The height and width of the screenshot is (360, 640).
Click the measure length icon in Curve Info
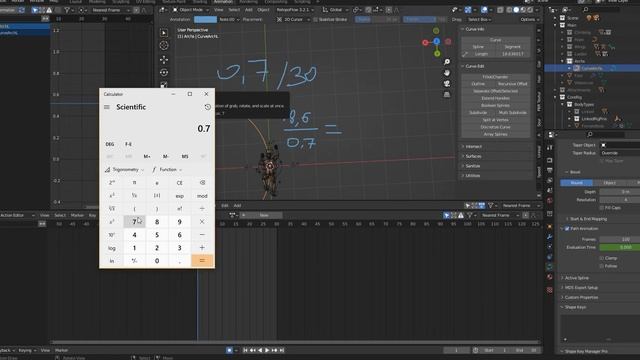[465, 54]
